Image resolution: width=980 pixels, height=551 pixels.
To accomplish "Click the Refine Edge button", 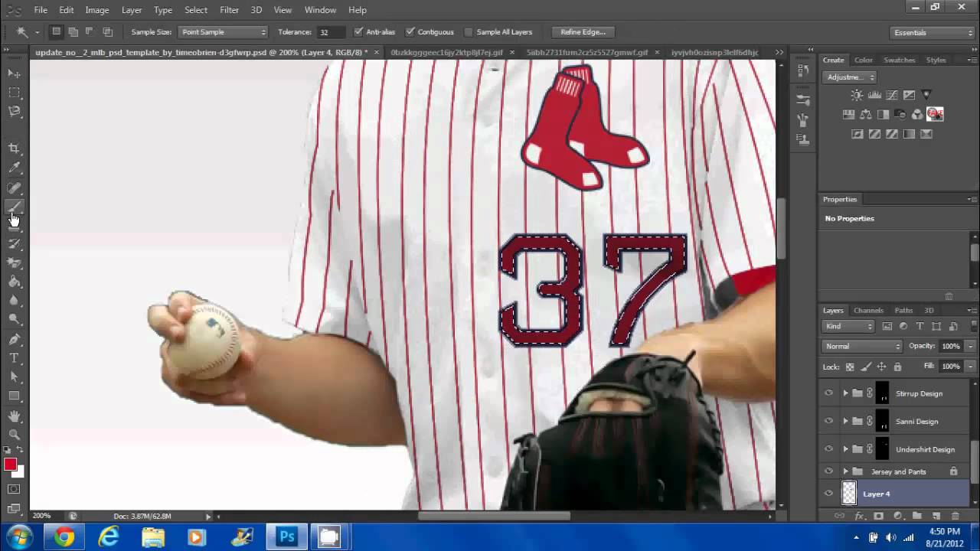I will pos(583,32).
